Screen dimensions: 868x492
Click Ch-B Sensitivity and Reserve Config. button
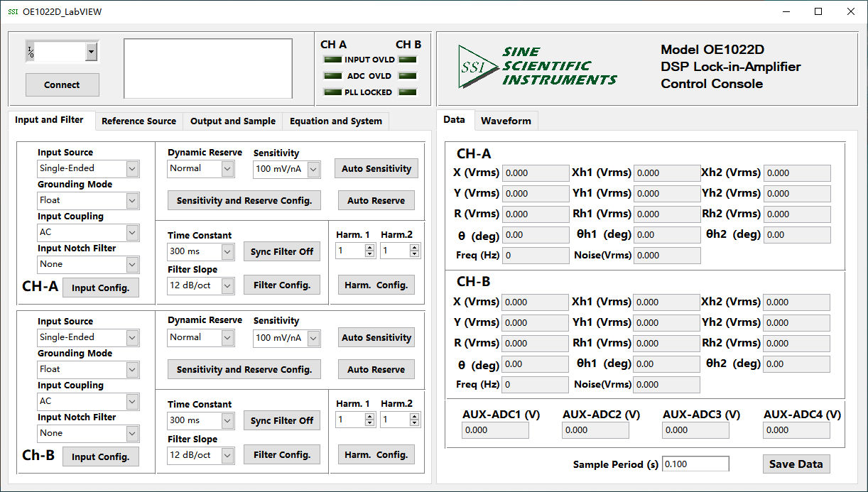coord(244,369)
